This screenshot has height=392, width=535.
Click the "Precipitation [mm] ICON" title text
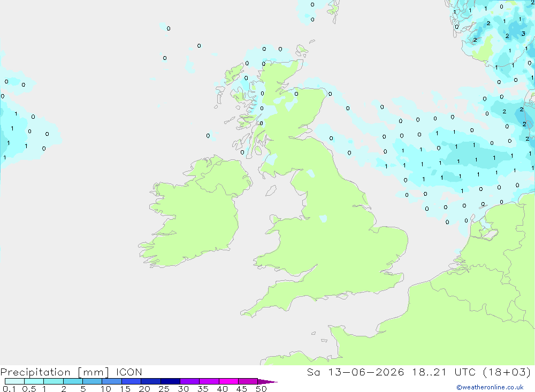71,372
